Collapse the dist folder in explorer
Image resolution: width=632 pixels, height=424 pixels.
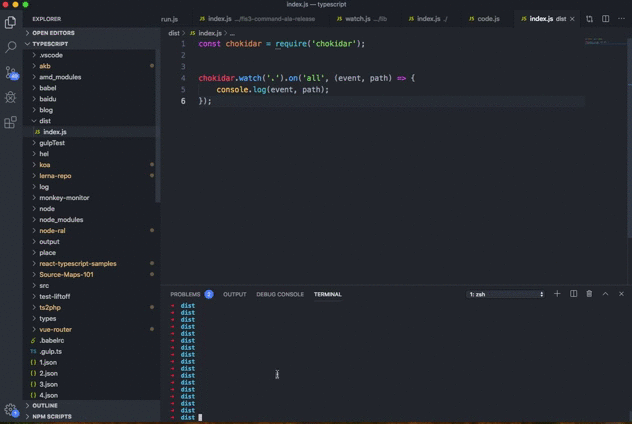(45, 121)
